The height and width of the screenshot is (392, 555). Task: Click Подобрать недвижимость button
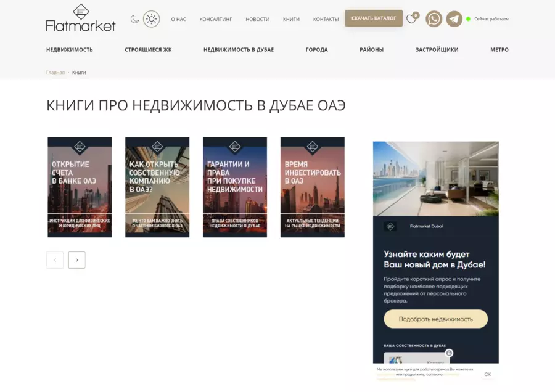(x=436, y=319)
